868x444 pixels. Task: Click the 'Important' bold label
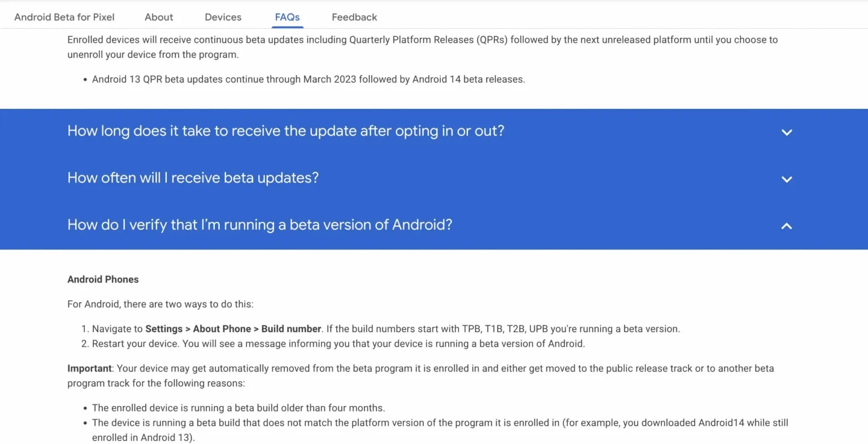(89, 368)
